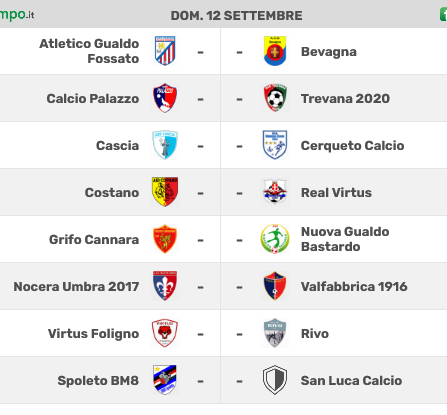Click the Spoleto BM8 striped crest
Image resolution: width=447 pixels, height=415 pixels.
tap(165, 380)
